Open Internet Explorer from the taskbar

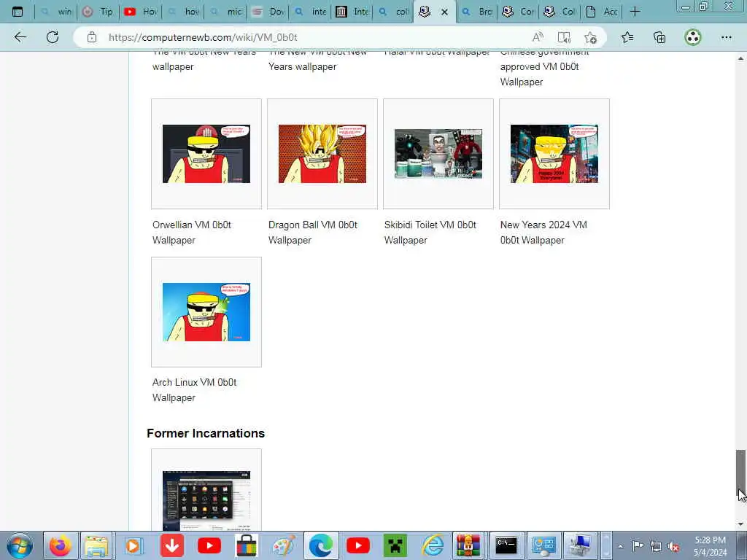pos(433,545)
